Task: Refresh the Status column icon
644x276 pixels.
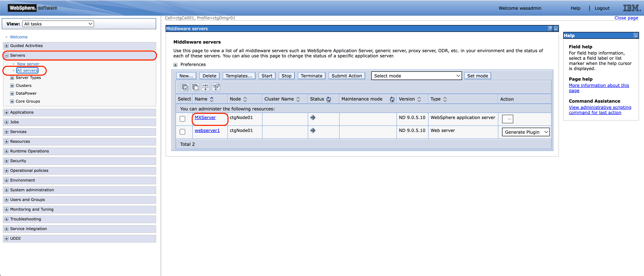Action: (328, 99)
